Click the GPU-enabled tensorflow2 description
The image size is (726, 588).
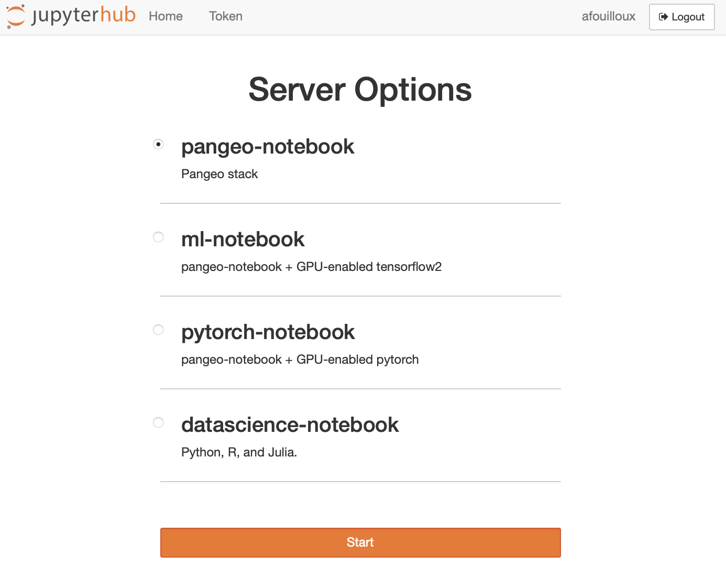(312, 267)
